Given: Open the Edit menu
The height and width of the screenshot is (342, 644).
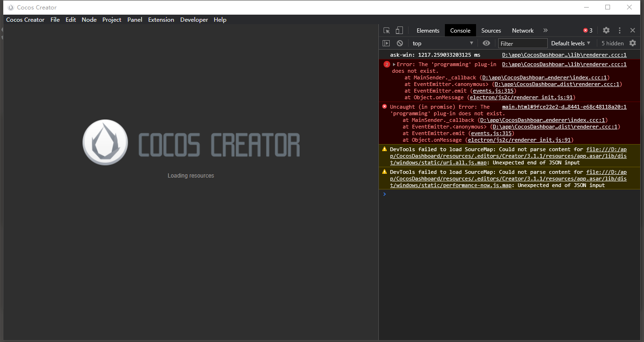Looking at the screenshot, I should coord(71,20).
